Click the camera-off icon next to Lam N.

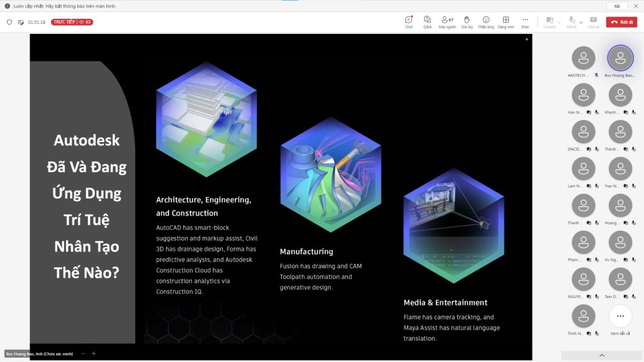point(589,186)
